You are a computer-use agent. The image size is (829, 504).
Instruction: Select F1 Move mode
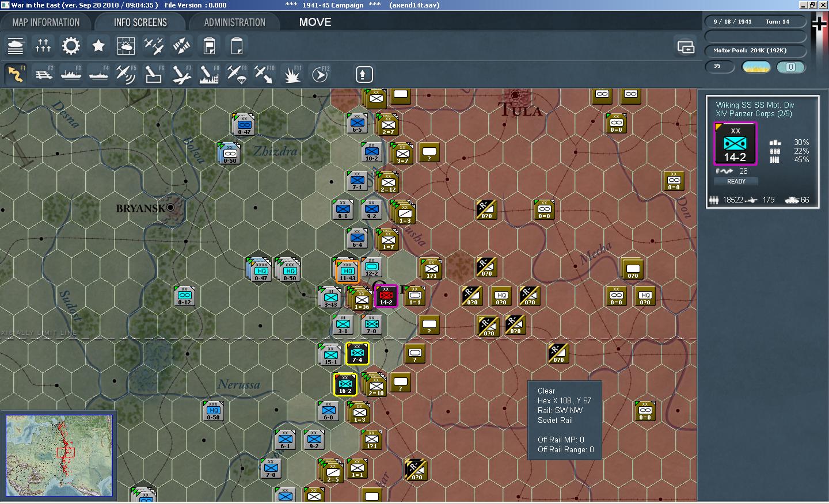click(x=16, y=74)
